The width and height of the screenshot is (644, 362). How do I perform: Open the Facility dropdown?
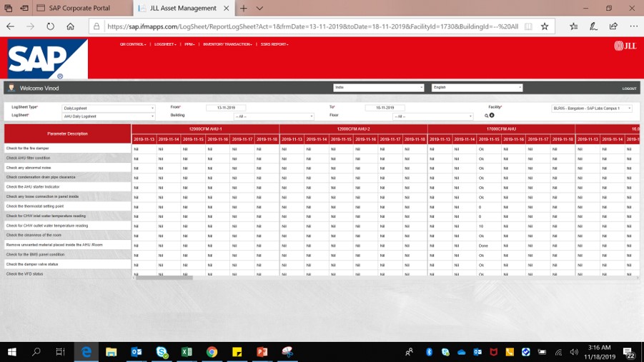coord(592,109)
